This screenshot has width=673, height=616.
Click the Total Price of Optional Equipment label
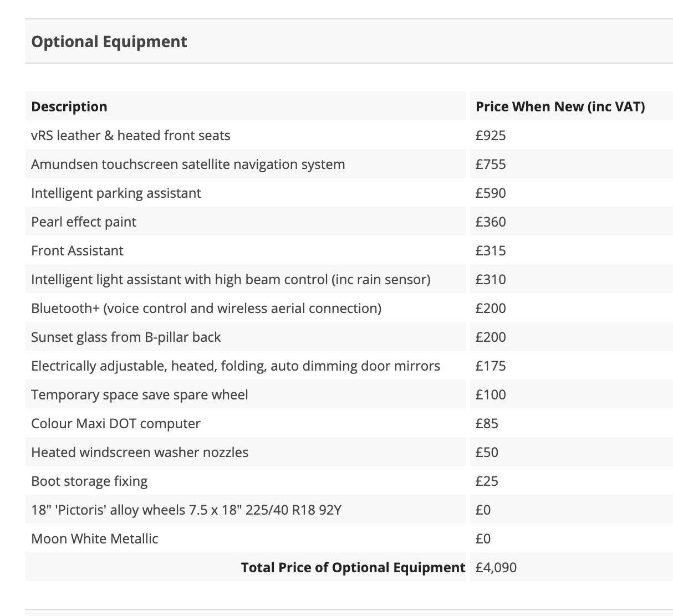353,568
